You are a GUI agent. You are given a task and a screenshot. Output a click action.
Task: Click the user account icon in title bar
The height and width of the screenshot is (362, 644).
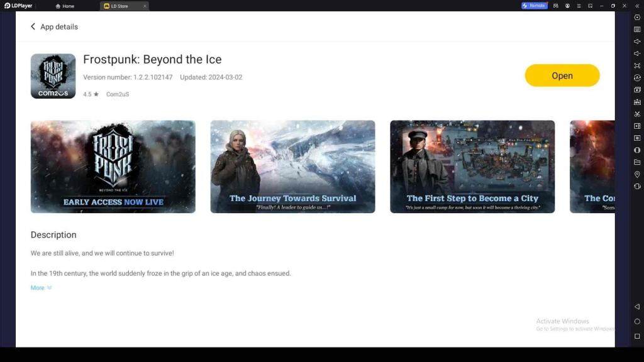click(567, 6)
